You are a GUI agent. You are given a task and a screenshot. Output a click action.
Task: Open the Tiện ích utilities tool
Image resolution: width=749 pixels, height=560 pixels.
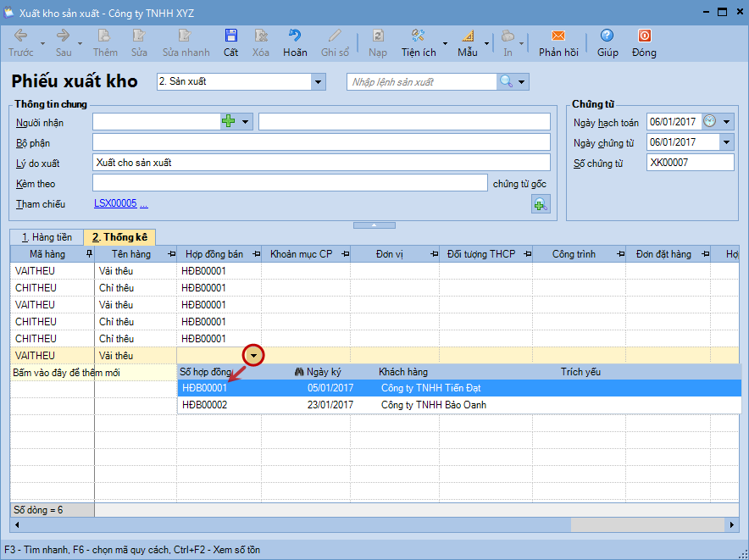pos(418,36)
